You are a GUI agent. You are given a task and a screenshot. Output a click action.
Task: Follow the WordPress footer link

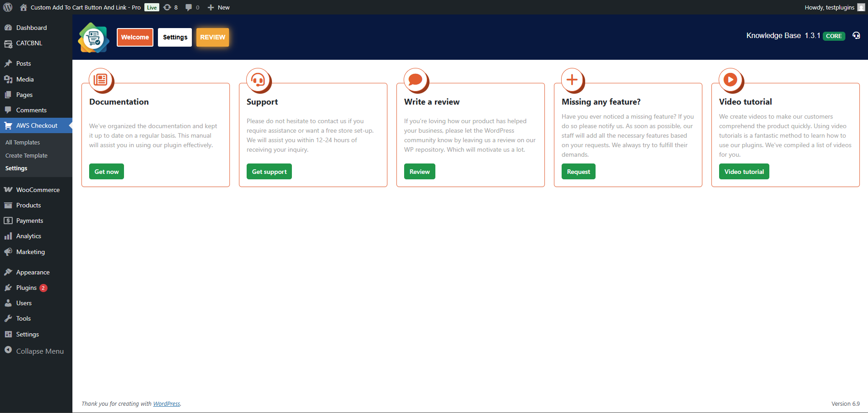(167, 403)
